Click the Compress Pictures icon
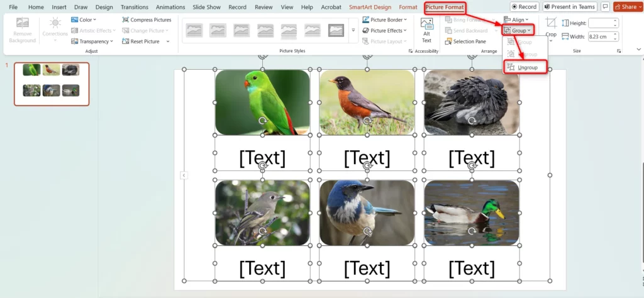The width and height of the screenshot is (644, 298). pos(126,20)
